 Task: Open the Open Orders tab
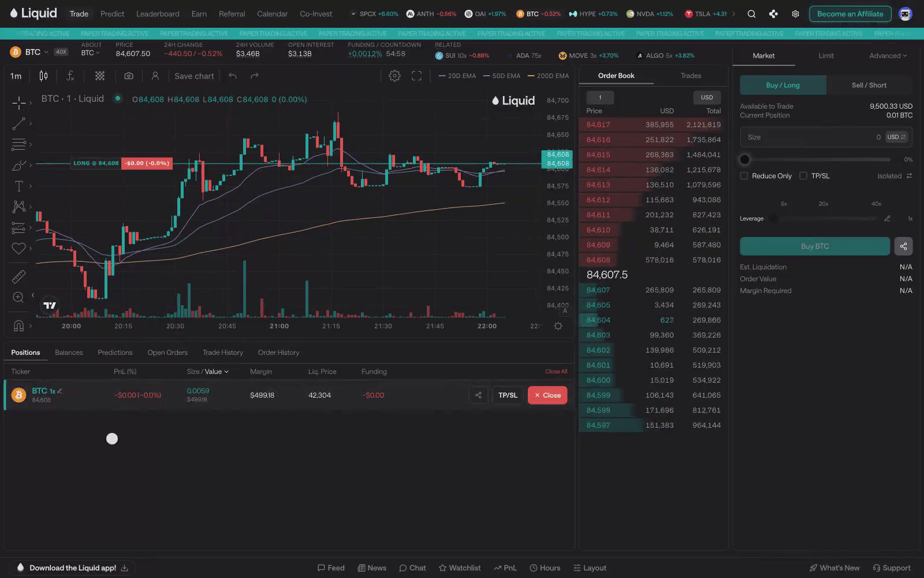coord(167,353)
